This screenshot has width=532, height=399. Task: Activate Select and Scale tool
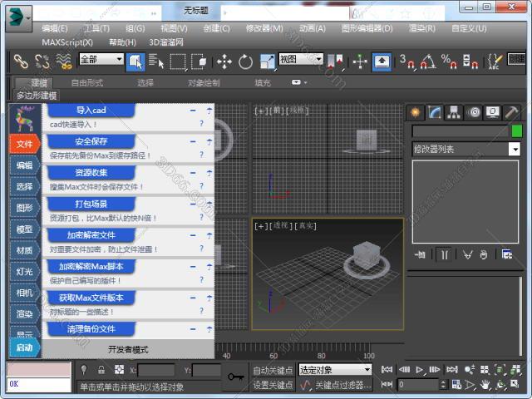point(267,62)
